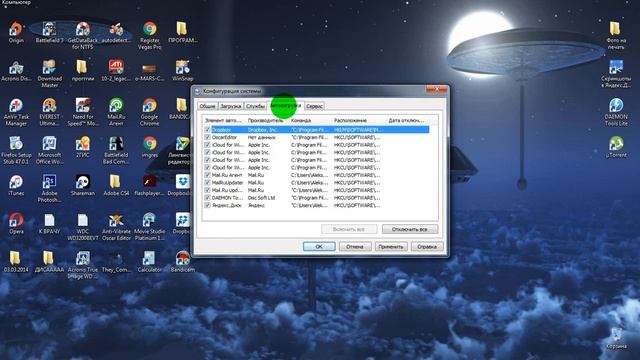640x360 pixels.
Task: Click the Отмена button
Action: [x=355, y=247]
